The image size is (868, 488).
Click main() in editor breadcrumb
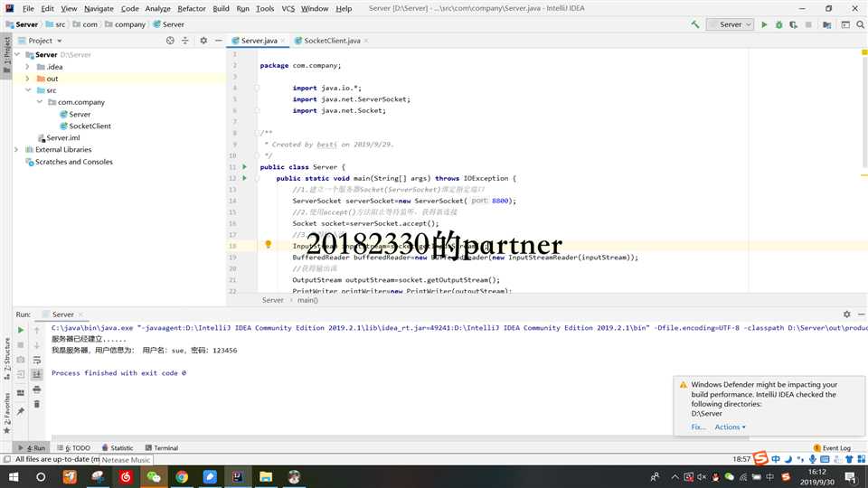tap(307, 300)
